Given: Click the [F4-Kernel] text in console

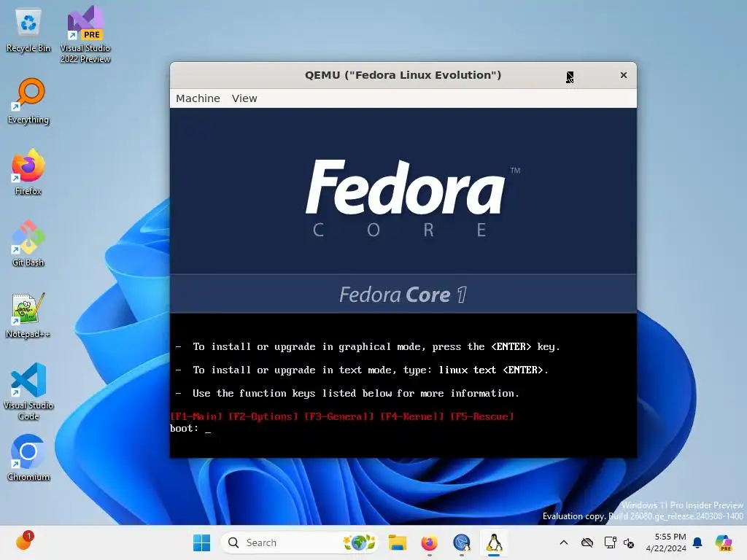Looking at the screenshot, I should (412, 416).
